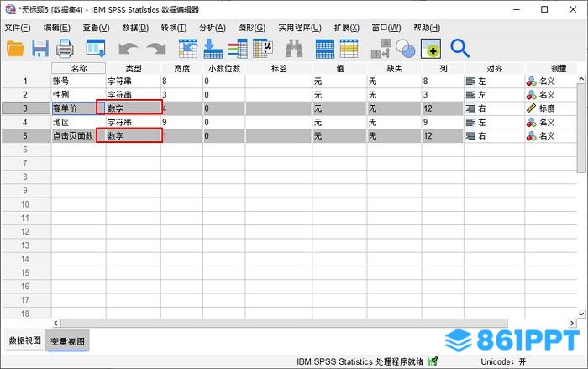Open the 帮助(H) menu

pos(427,28)
